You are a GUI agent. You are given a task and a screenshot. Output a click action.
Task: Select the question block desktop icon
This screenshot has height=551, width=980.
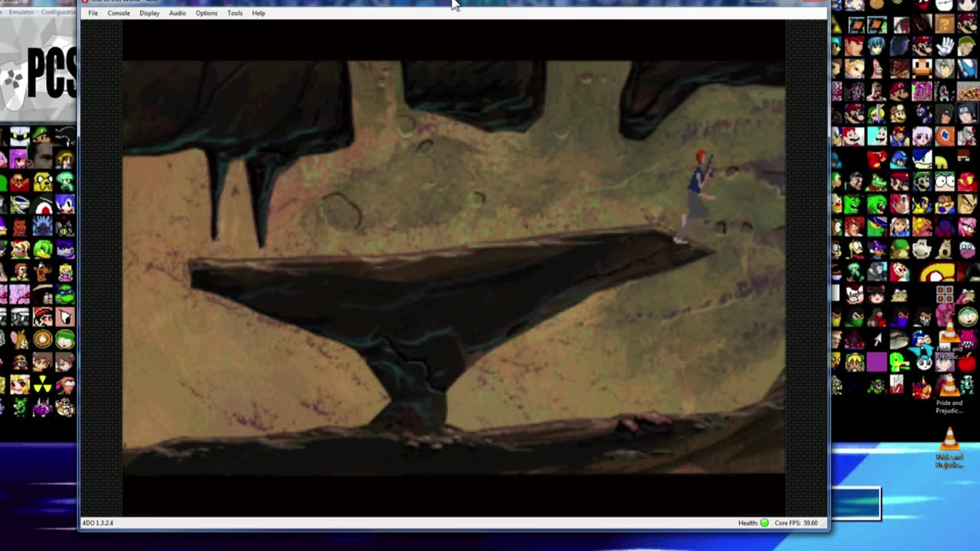click(945, 24)
